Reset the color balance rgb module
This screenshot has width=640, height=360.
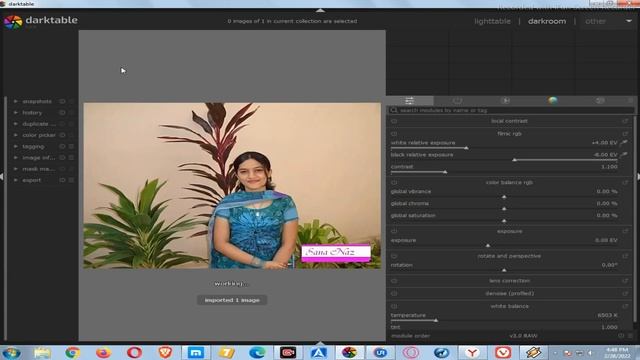625,182
